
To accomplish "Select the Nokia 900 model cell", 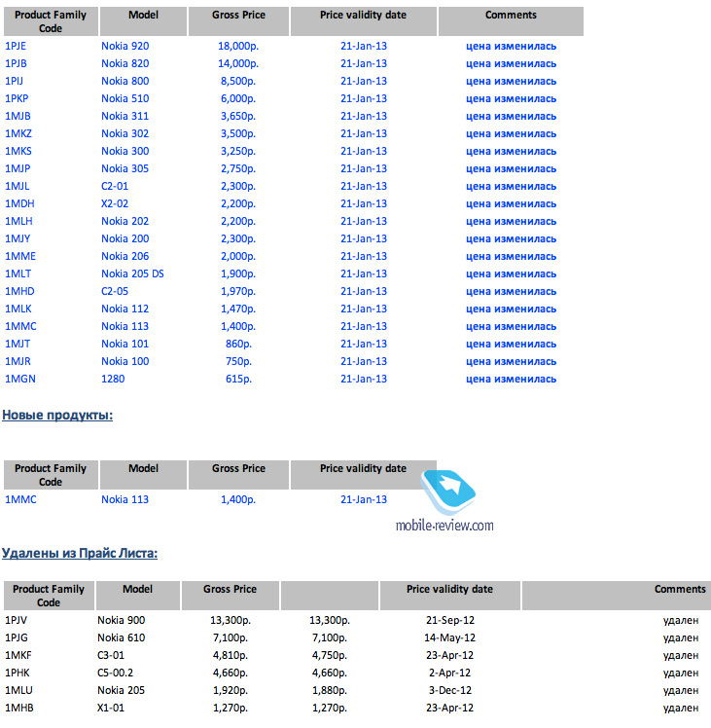I will tap(122, 620).
